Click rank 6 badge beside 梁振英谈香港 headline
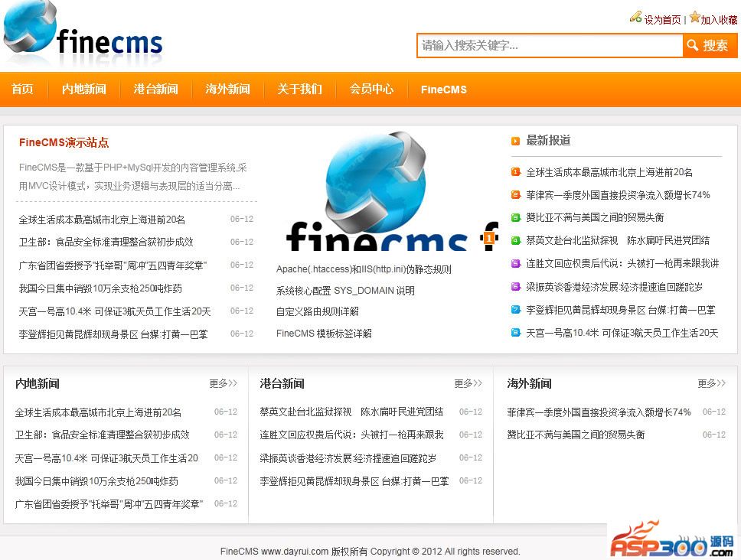Screen dimensions: 741x560 point(516,286)
